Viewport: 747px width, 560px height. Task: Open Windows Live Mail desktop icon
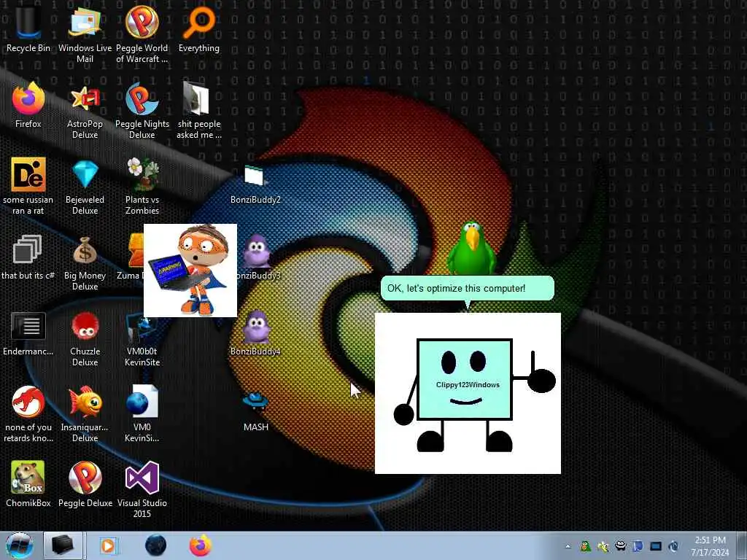coord(85,34)
